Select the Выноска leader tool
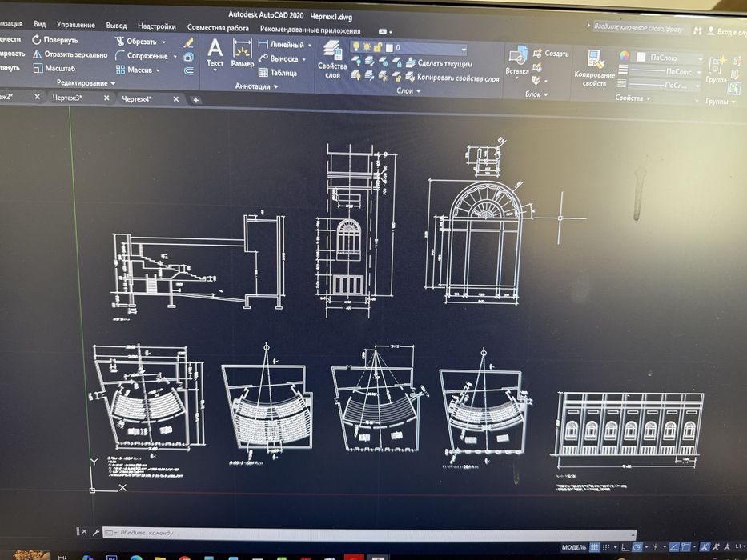 point(278,58)
